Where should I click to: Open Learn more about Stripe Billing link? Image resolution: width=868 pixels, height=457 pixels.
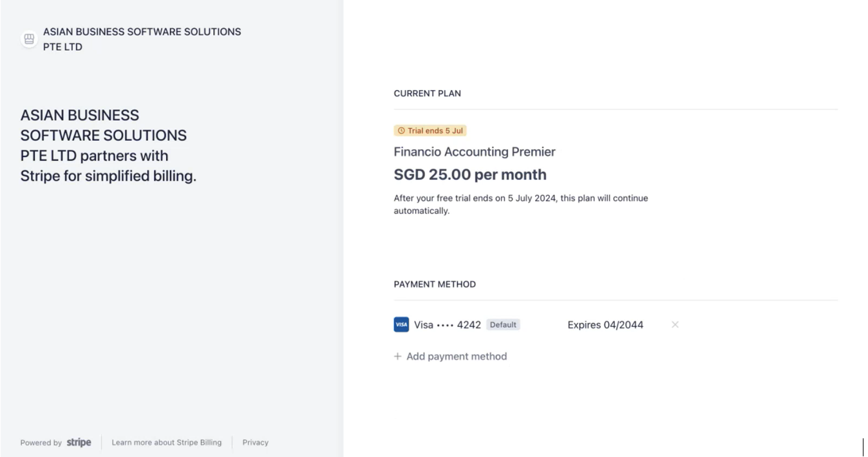pyautogui.click(x=167, y=442)
